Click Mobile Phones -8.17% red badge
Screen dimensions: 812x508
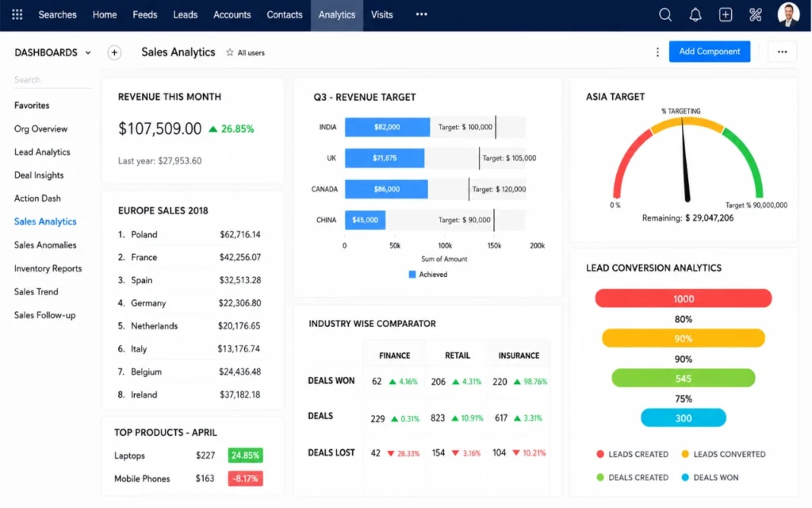tap(246, 479)
